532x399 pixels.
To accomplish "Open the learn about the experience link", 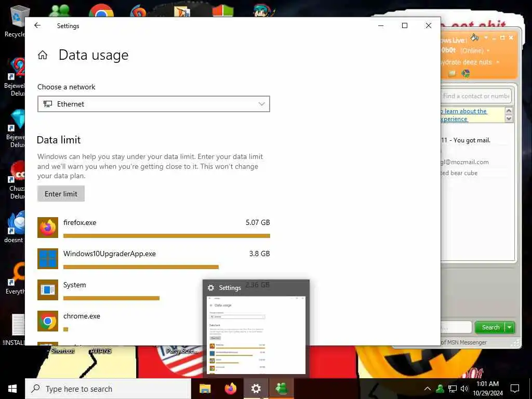I will click(464, 115).
